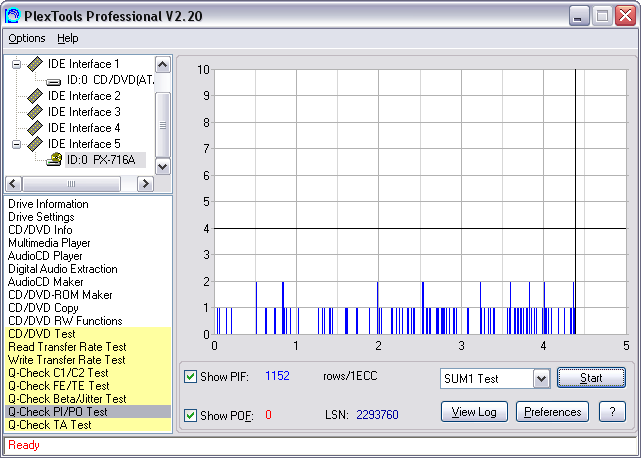Select Write Transfer Rate Test

click(x=88, y=360)
